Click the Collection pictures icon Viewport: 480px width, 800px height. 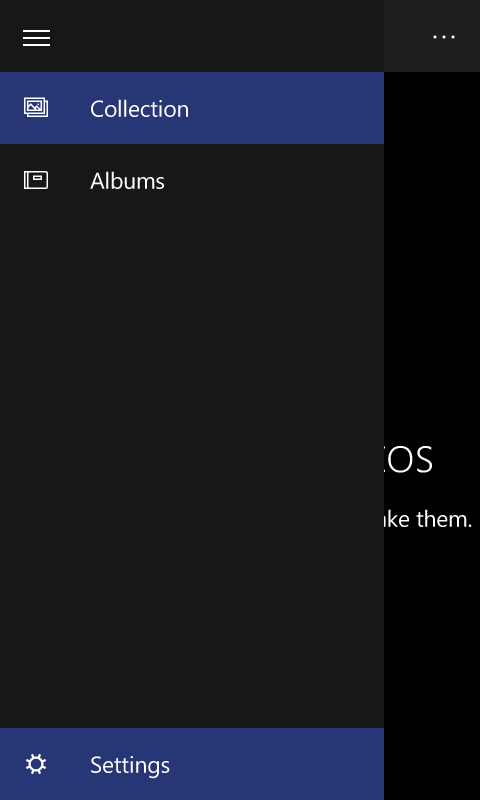36,108
